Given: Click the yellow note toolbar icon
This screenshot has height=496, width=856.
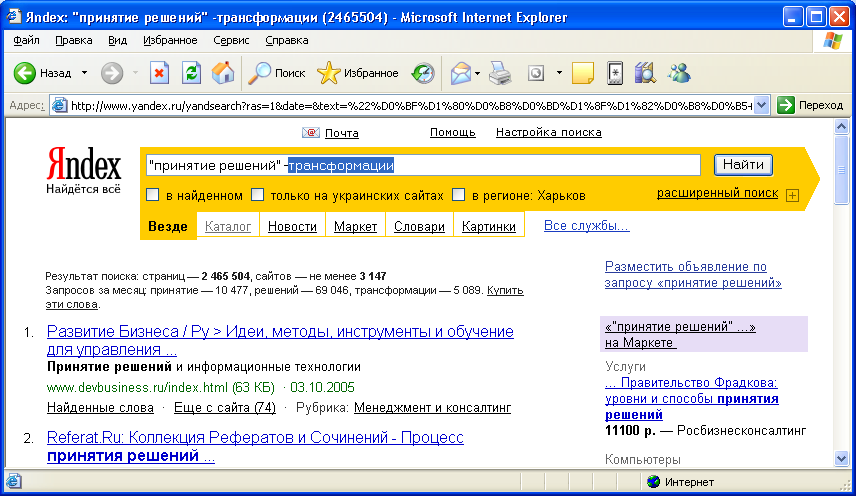Looking at the screenshot, I should click(583, 73).
